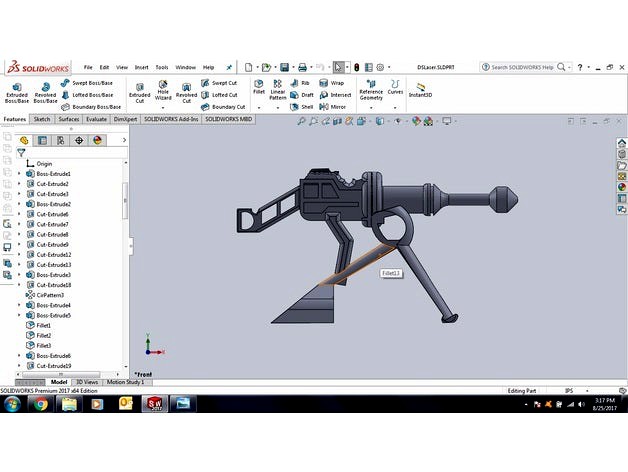
Task: Switch to the Sketch tab
Action: (42, 119)
